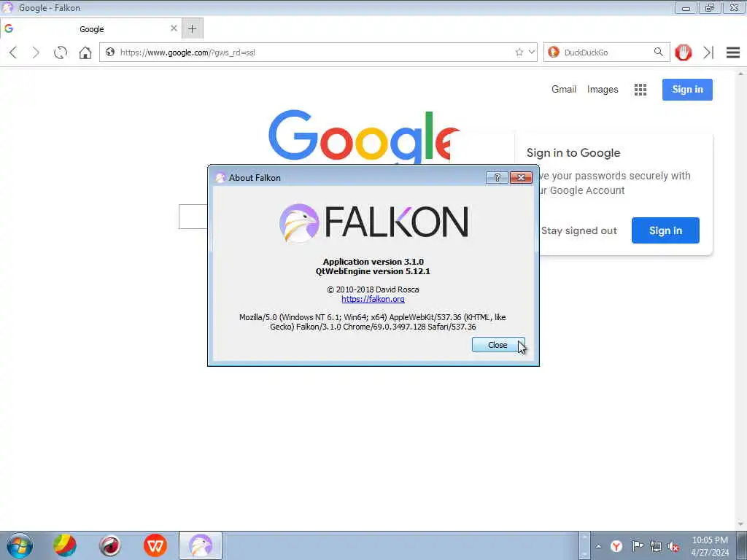Screen dimensions: 747x560
Task: Open a new tab with plus button
Action: tap(192, 29)
